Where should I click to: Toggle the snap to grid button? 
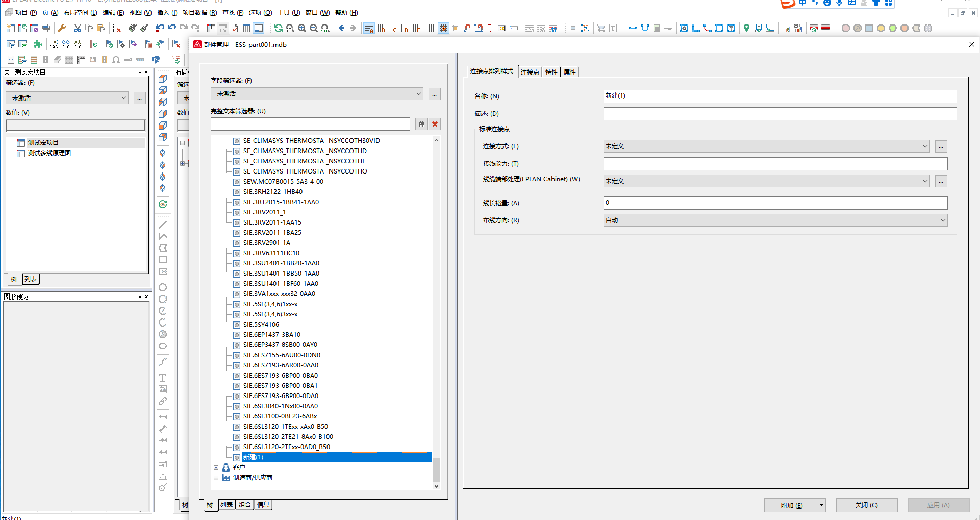click(x=443, y=28)
